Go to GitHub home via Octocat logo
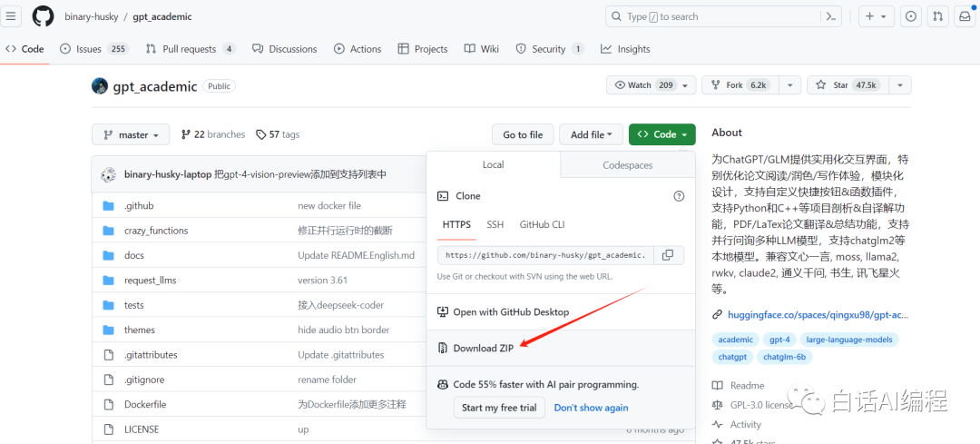Screen dimensions: 980x444 [x=44, y=17]
